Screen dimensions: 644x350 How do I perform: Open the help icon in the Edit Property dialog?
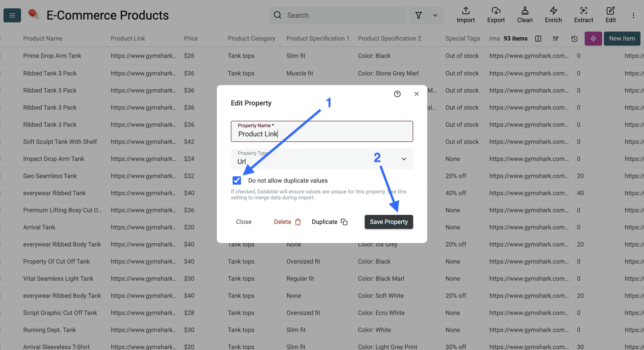[x=397, y=94]
